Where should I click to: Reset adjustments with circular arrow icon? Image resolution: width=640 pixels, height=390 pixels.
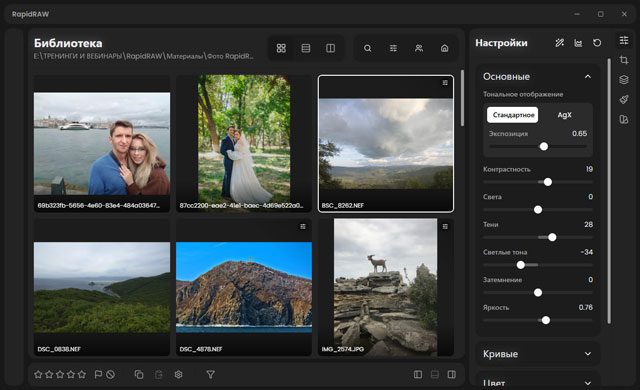pos(597,42)
